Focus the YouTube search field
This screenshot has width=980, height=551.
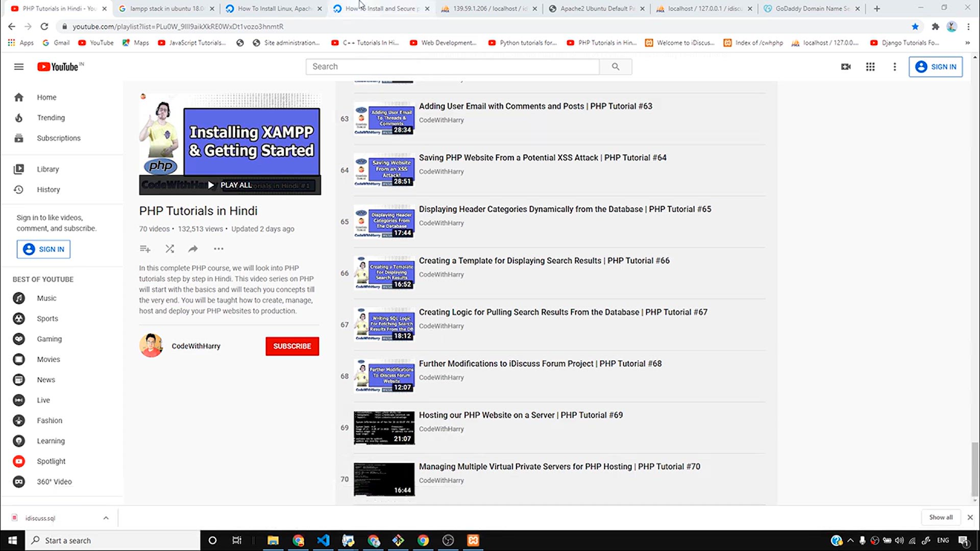[452, 67]
